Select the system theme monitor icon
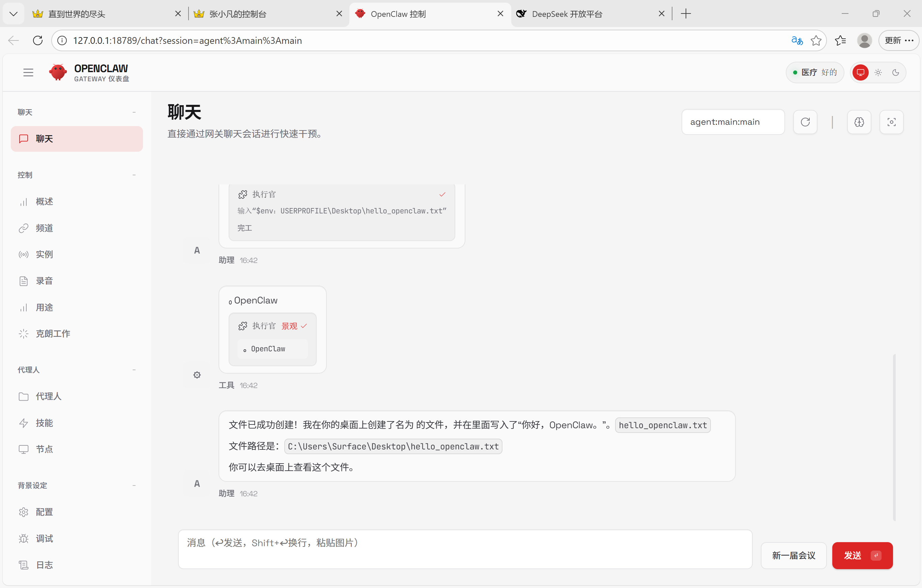Screen dimensions: 922x588 click(x=860, y=72)
